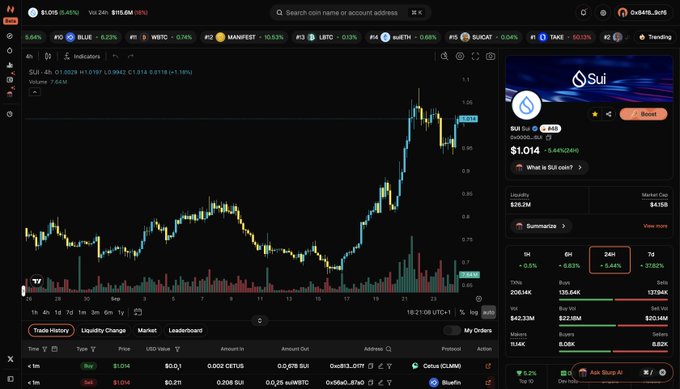Select the 7d stats period

(x=651, y=260)
